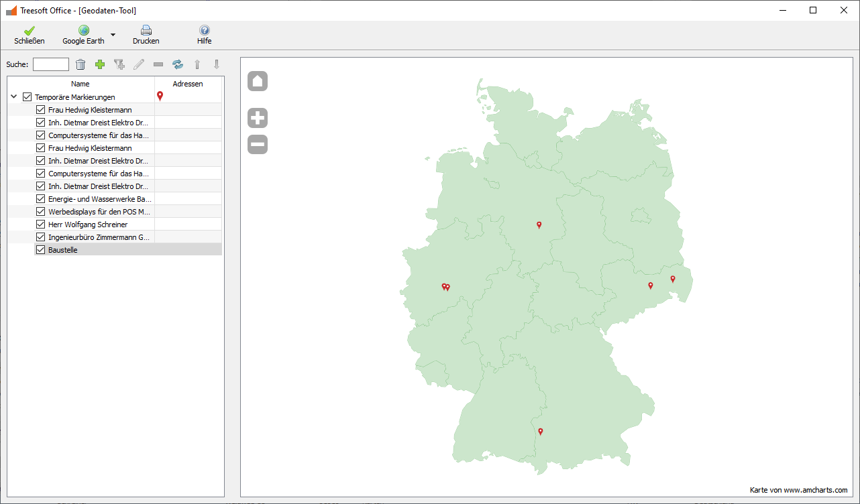
Task: Click the green plus add icon
Action: [100, 64]
